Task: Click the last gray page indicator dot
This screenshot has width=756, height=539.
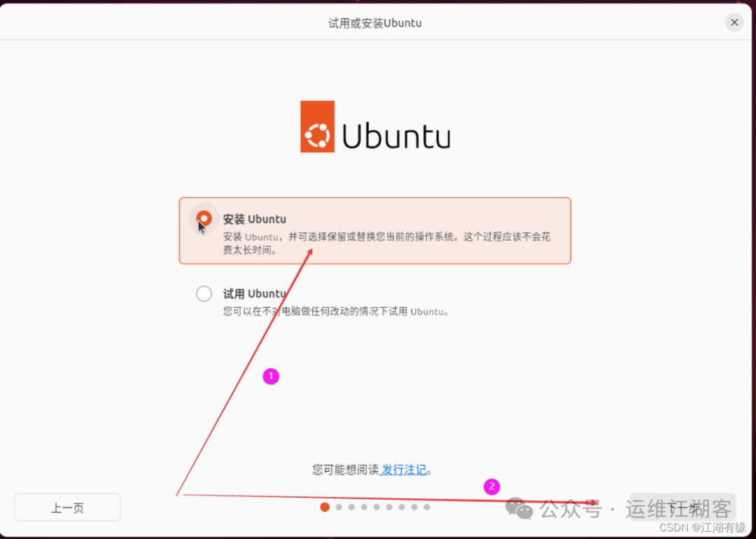Action: [x=427, y=507]
